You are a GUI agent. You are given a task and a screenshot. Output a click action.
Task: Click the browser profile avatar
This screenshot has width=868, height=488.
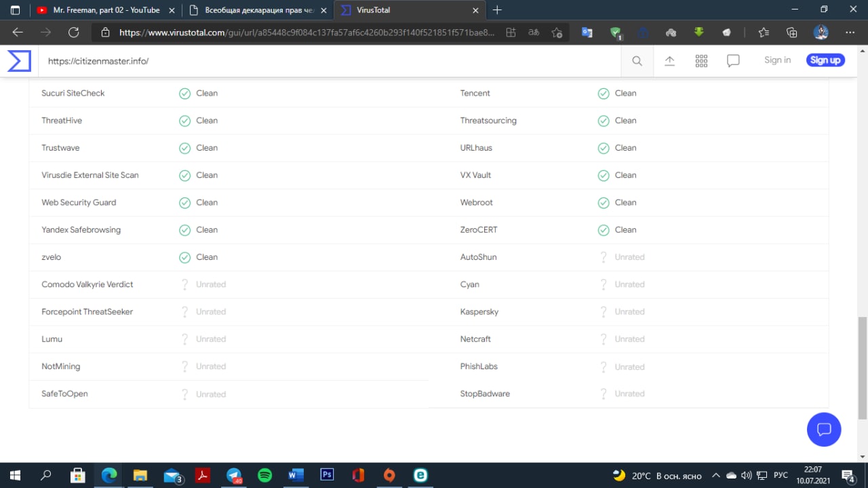[x=821, y=32]
